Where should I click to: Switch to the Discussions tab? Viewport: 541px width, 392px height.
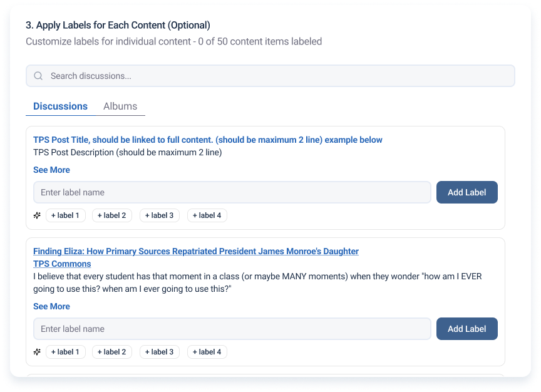point(60,106)
